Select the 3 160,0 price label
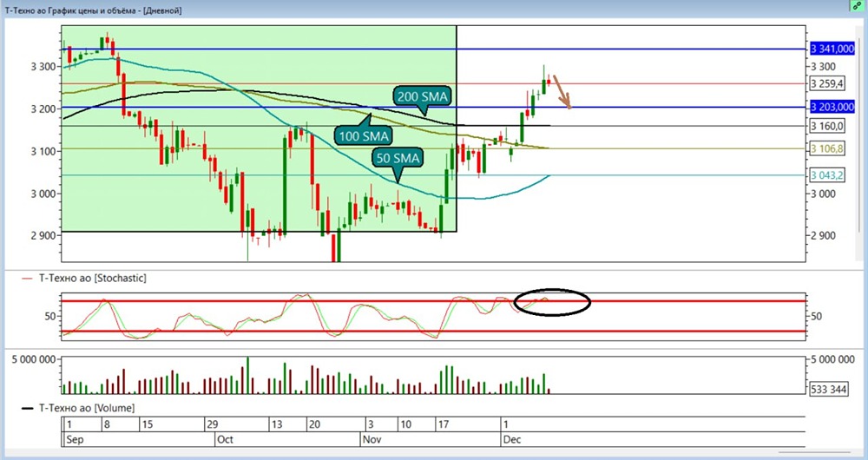The width and height of the screenshot is (868, 460). click(x=827, y=126)
